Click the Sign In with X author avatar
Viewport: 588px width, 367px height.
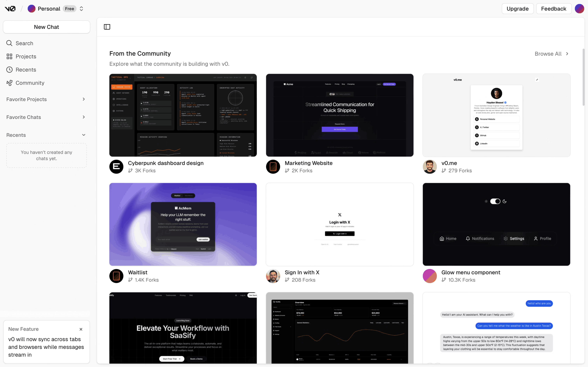273,276
